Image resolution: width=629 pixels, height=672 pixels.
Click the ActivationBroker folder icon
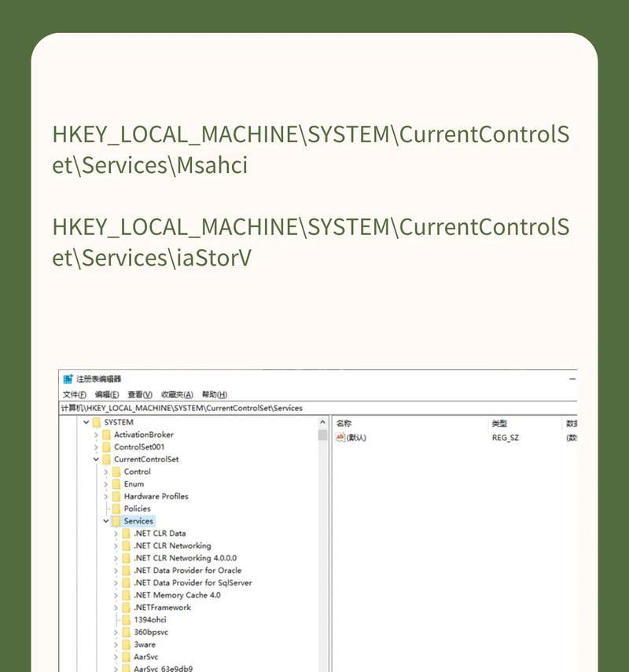point(106,435)
